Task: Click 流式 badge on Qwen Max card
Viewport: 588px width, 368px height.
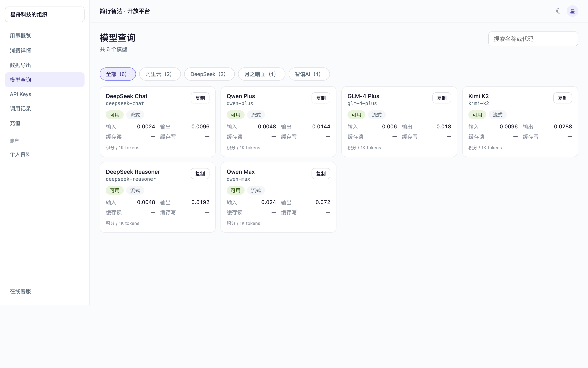Action: pyautogui.click(x=256, y=191)
